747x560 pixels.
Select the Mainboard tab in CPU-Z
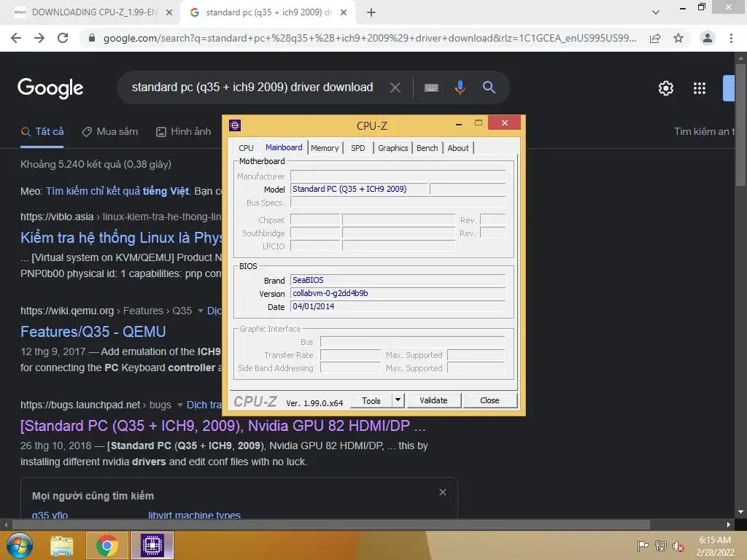pyautogui.click(x=284, y=147)
